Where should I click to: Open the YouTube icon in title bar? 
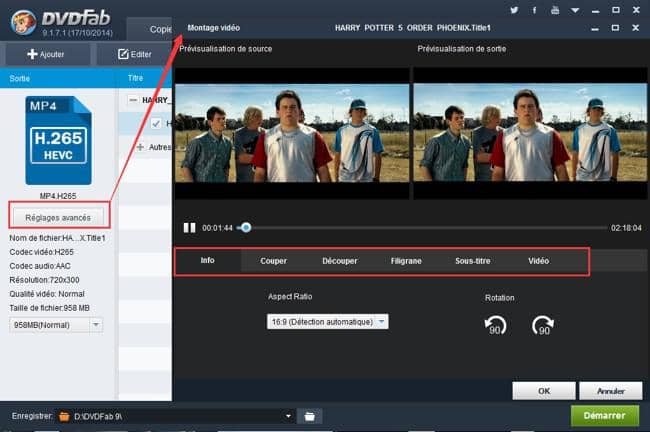555,10
